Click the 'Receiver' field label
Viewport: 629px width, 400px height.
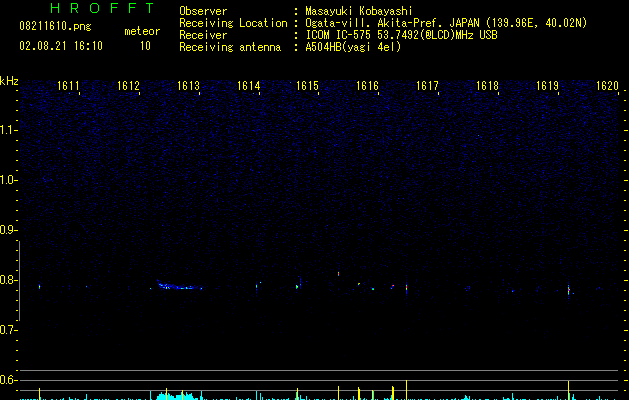pos(203,35)
